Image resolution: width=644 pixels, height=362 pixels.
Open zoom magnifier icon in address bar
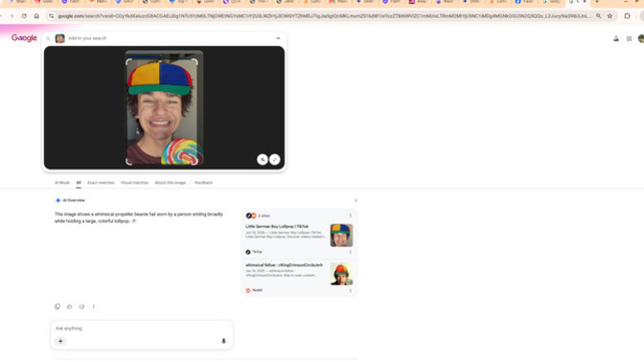coord(598,16)
